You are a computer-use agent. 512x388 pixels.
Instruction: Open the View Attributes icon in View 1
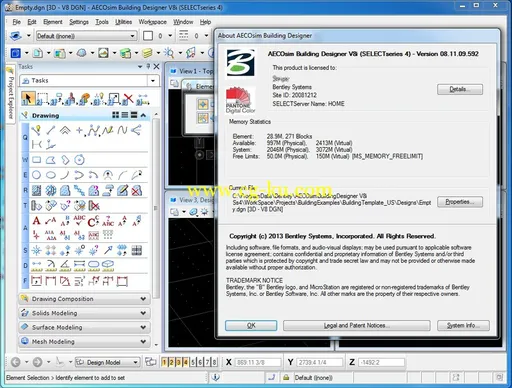pos(174,83)
